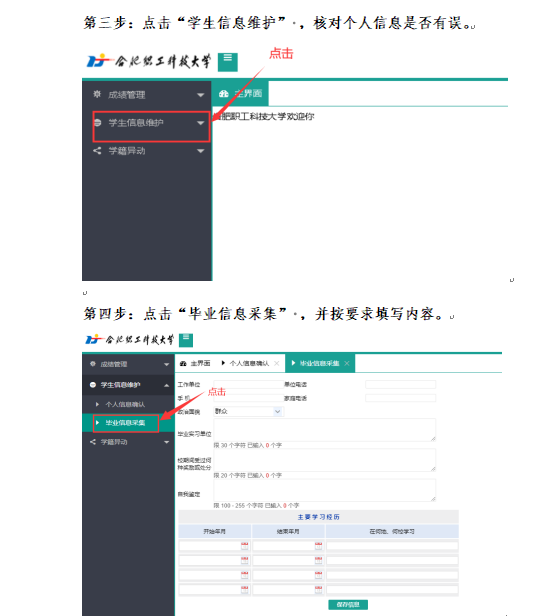Expand 学生信息维护 arrow in upper sidebar
549x616 pixels.
(200, 123)
